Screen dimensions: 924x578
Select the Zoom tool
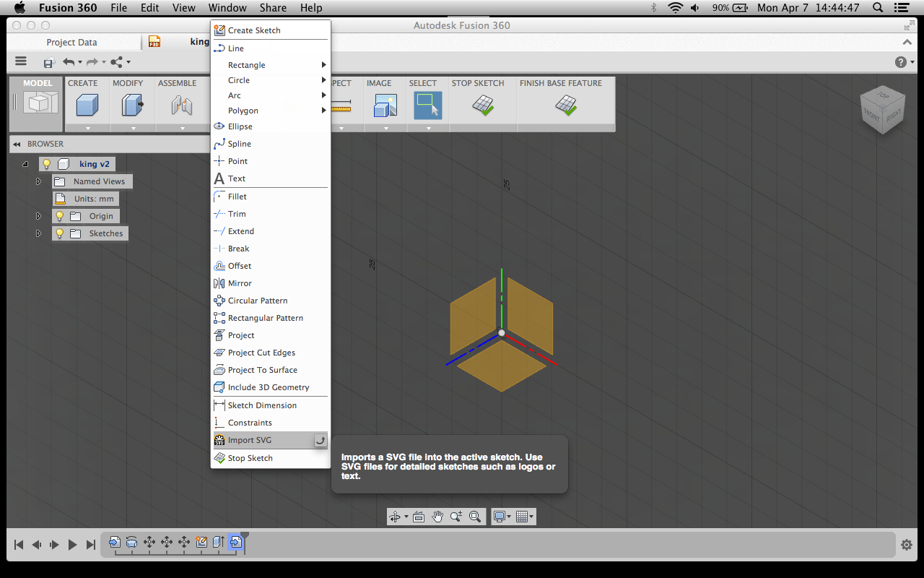(456, 517)
